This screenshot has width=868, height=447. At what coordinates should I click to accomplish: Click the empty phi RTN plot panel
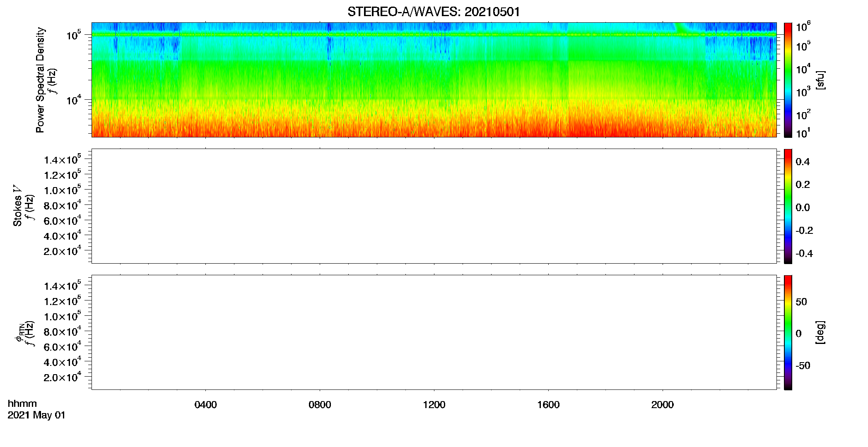(434, 332)
